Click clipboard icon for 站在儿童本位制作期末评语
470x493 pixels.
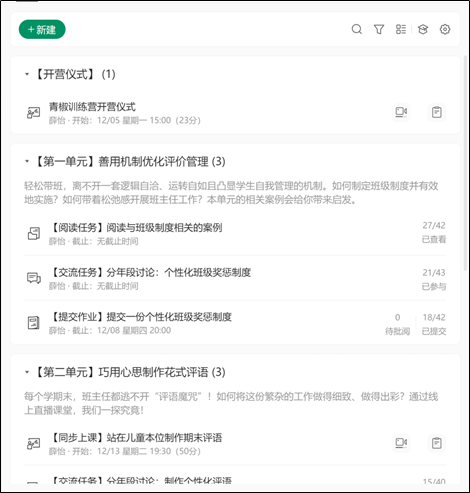[x=436, y=443]
